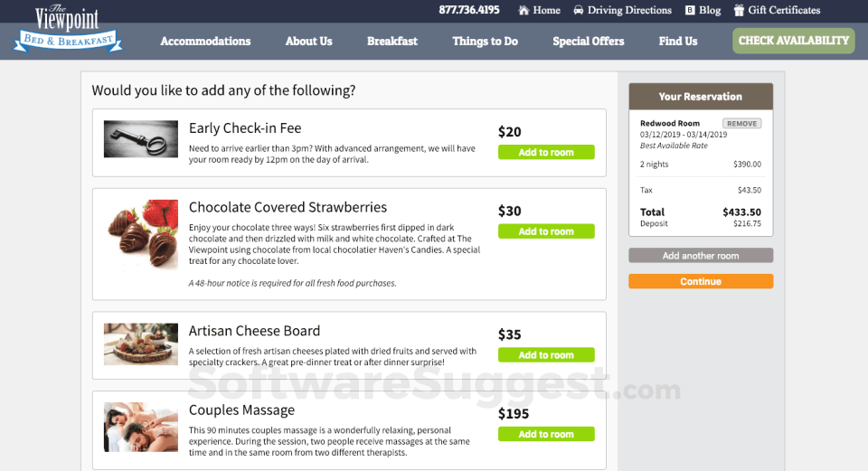Remove the Redwood Room from reservation
Image resolution: width=868 pixels, height=471 pixels.
point(741,124)
